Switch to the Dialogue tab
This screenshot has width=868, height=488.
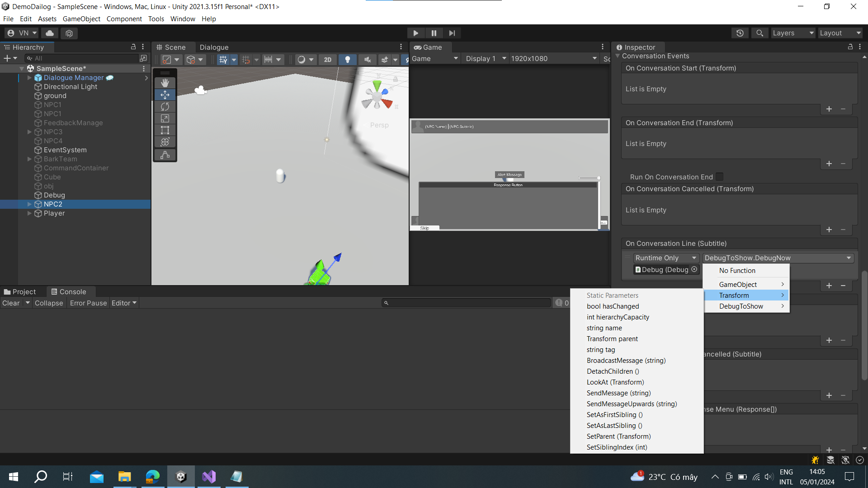pos(214,47)
